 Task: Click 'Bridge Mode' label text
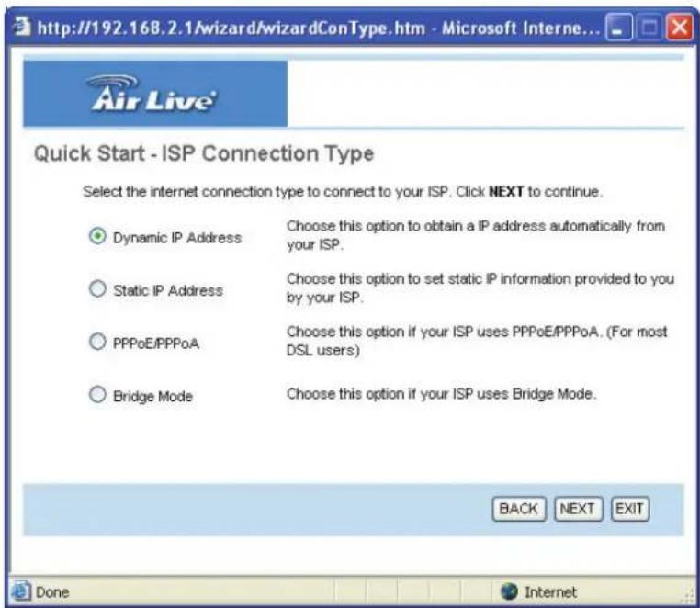tap(152, 396)
